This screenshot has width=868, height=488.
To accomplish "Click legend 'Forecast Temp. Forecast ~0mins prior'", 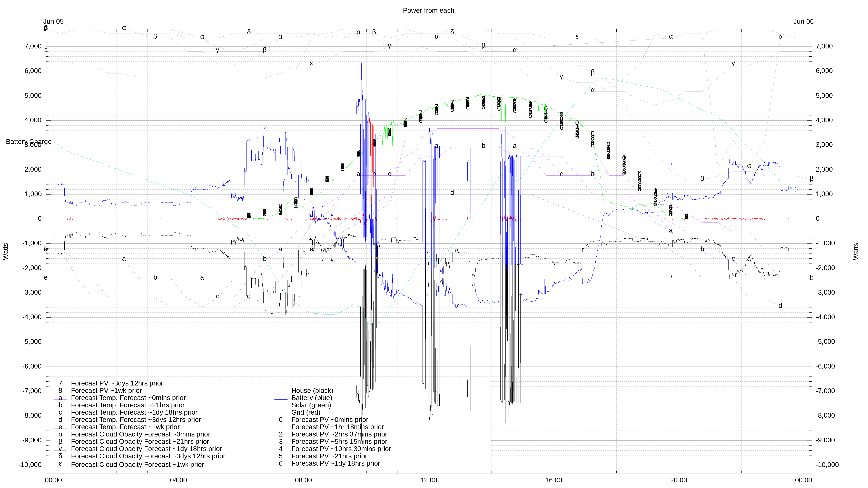I will [x=128, y=398].
